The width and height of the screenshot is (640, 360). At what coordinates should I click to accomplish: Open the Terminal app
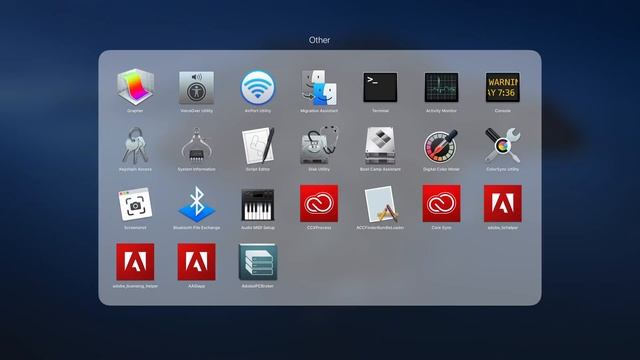tap(380, 87)
